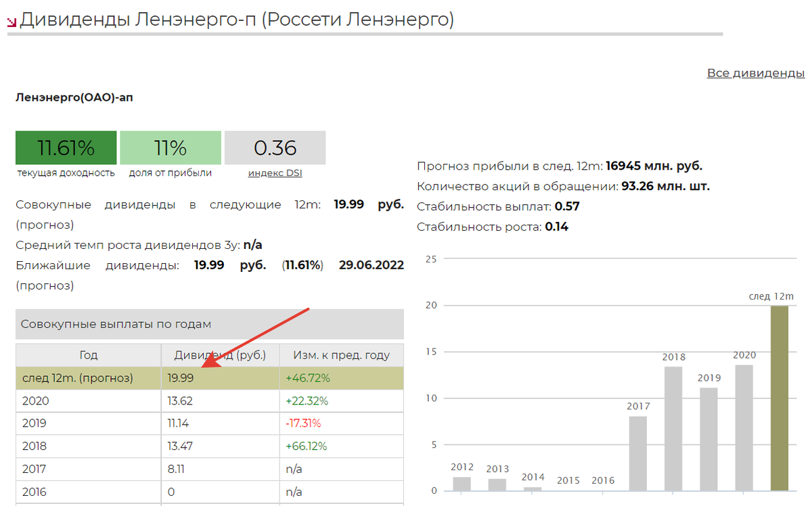Open the 'Все дивиденды' link
812x506 pixels.
(x=756, y=73)
